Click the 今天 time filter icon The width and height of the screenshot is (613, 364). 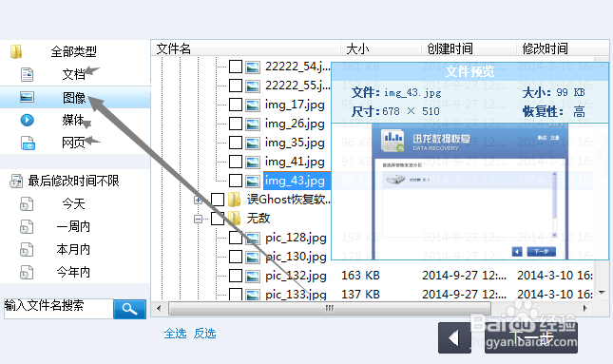pos(27,203)
